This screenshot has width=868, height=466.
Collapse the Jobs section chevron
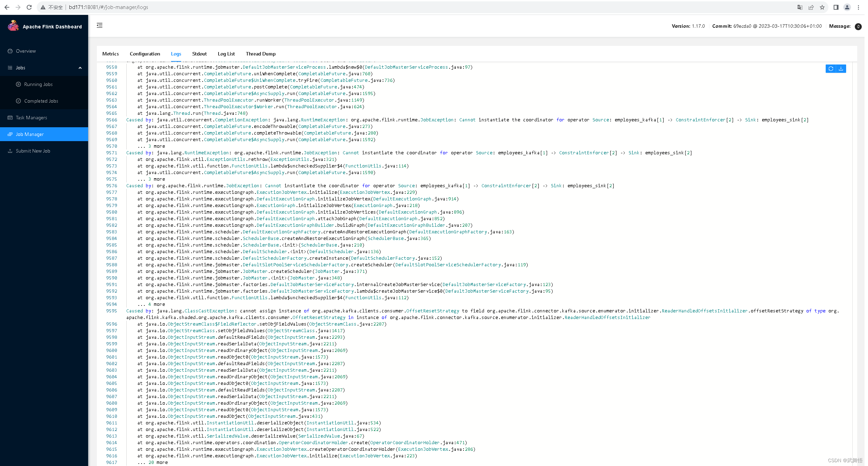click(80, 68)
